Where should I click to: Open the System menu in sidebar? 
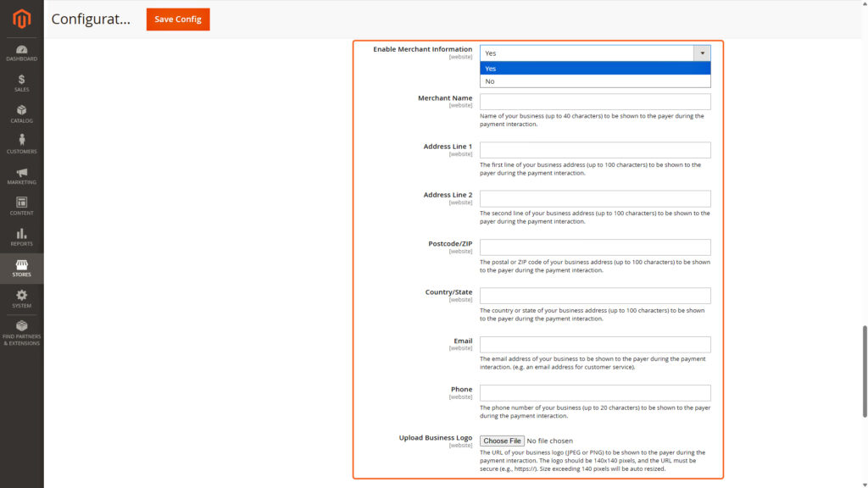coord(20,299)
